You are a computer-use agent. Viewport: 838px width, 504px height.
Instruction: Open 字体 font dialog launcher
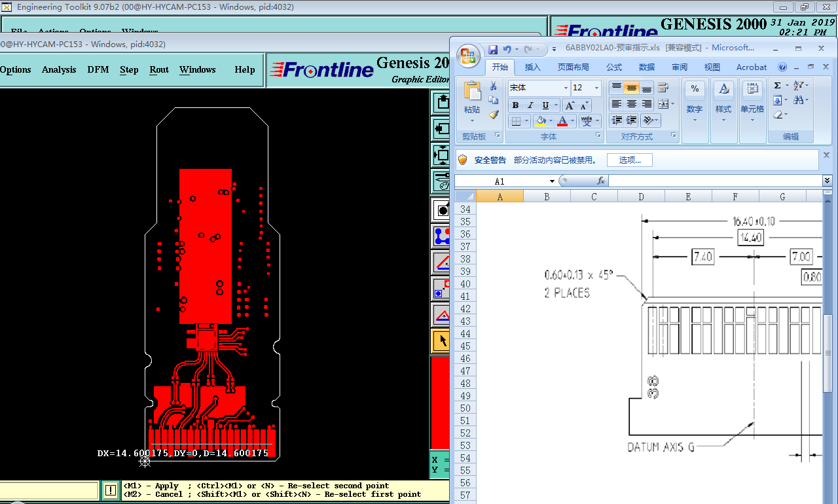(x=598, y=135)
